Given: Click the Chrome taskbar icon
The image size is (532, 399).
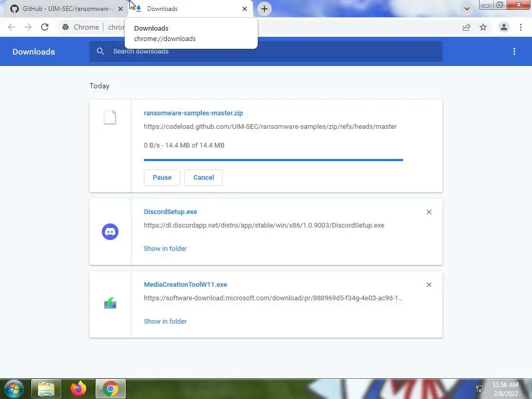Looking at the screenshot, I should coord(111,389).
